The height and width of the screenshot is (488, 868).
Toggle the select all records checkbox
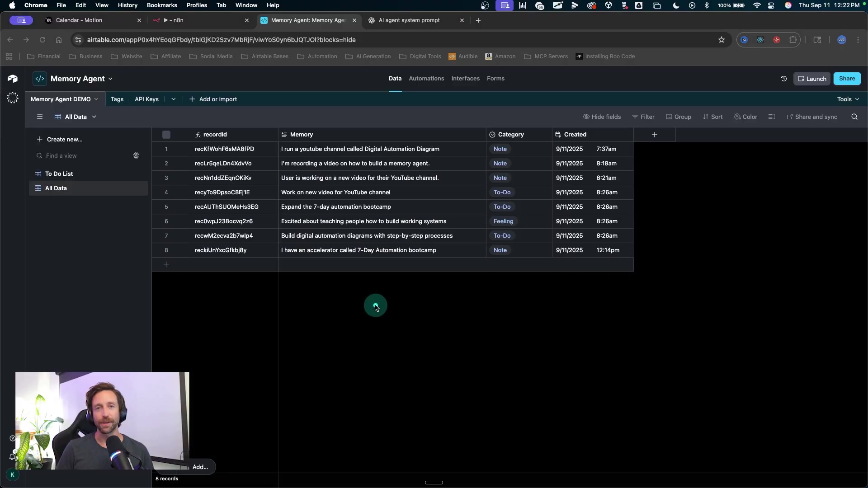166,135
